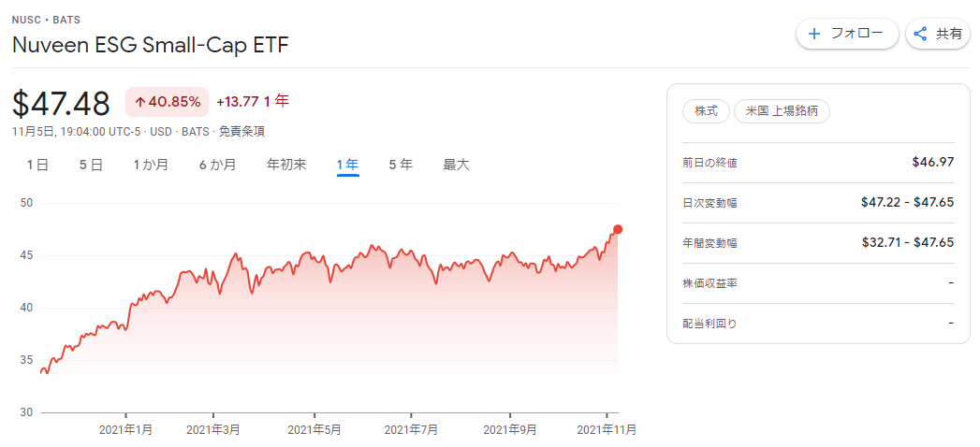Click the 日次変動幅 row label
Image resolution: width=980 pixels, height=447 pixels.
(x=709, y=203)
